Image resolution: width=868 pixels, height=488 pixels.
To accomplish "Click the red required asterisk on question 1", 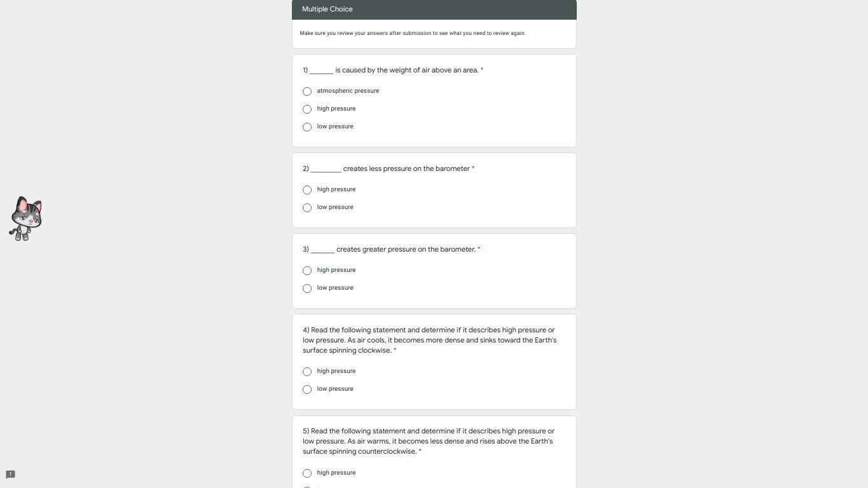I will tap(482, 70).
